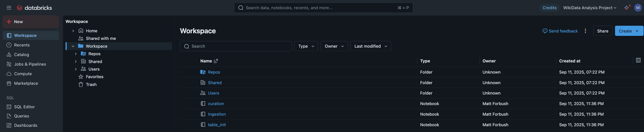This screenshot has height=132, width=644.
Task: Open the Last modified filter dropdown
Action: point(371,46)
